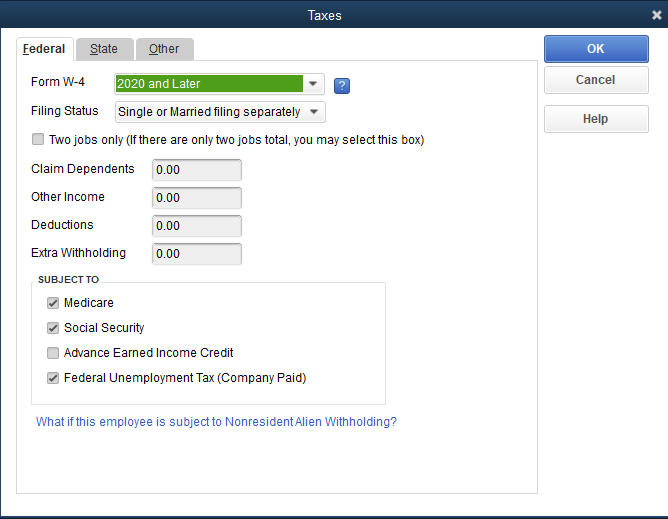668x519 pixels.
Task: Select the Extra Withholding field
Action: click(x=196, y=254)
